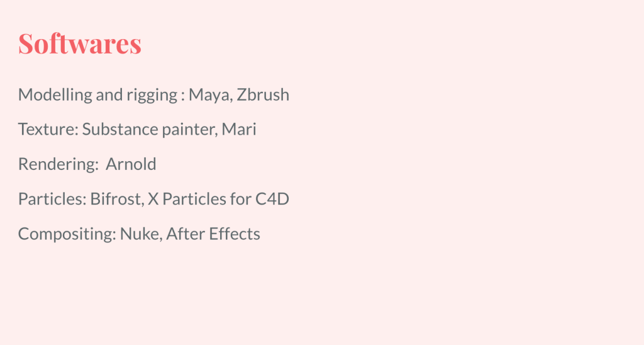Click the Modelling and rigging label

point(97,96)
